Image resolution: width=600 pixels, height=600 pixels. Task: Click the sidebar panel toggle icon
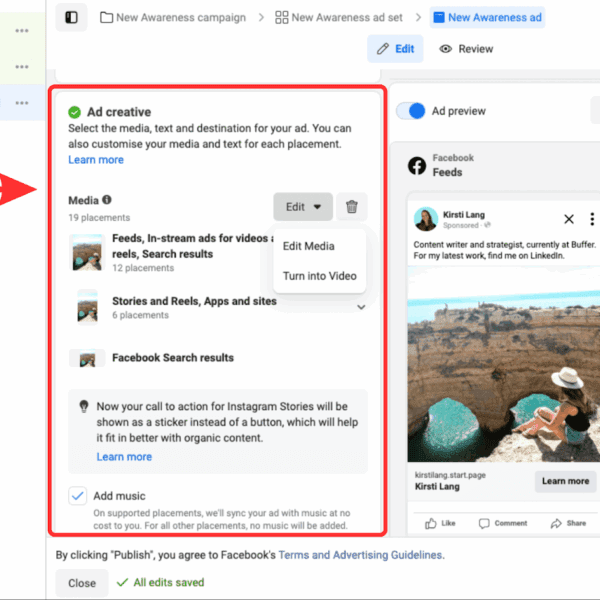(71, 18)
